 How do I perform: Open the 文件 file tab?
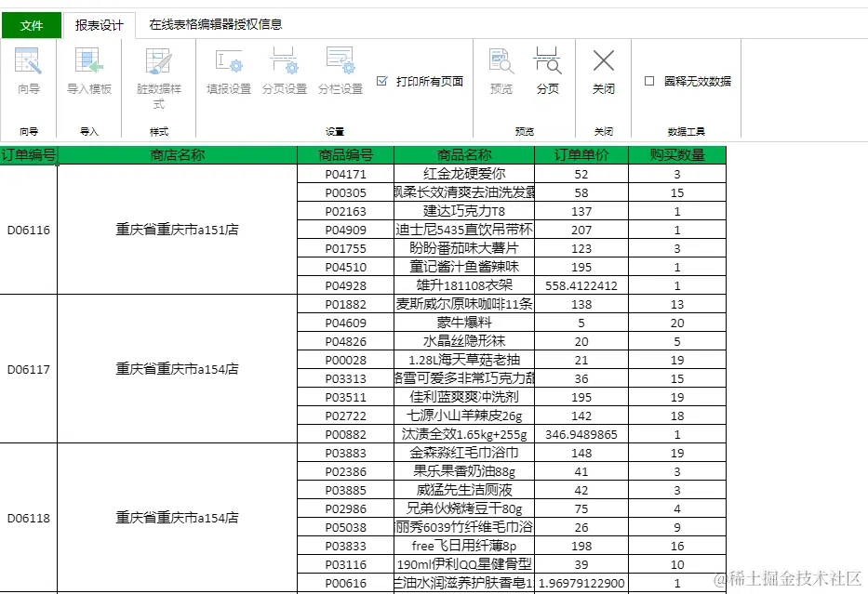pyautogui.click(x=32, y=25)
